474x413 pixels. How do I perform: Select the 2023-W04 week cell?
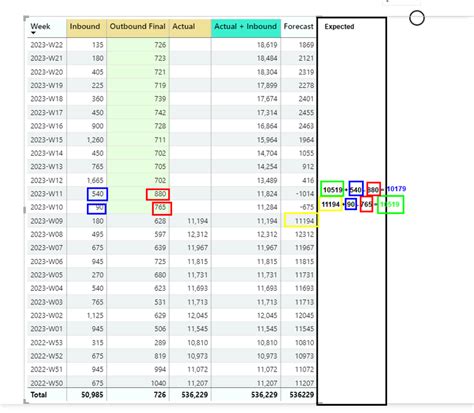pyautogui.click(x=46, y=288)
